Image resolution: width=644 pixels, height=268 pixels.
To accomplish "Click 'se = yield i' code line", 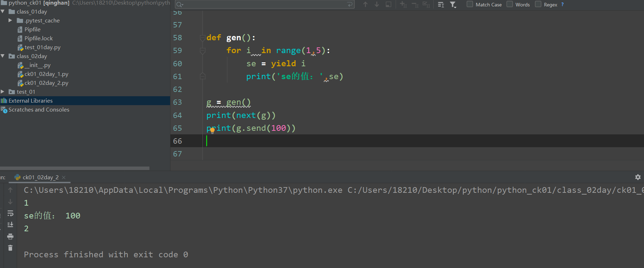I will pos(276,63).
